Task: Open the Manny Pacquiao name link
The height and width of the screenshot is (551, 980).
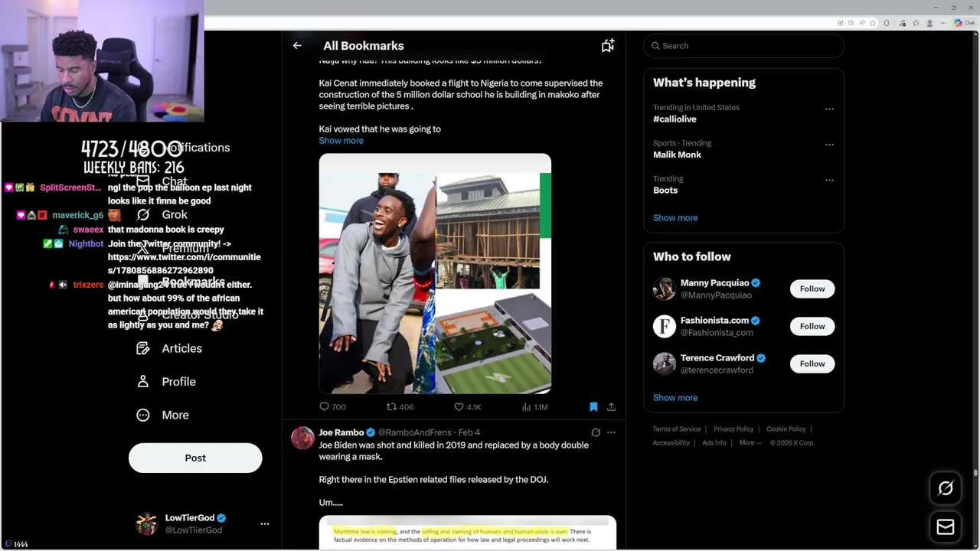Action: pyautogui.click(x=715, y=283)
